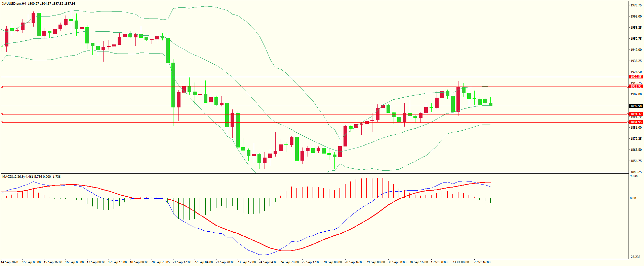Image resolution: width=644 pixels, height=266 pixels.
Task: Click the 28 Sep 16:00 time label
Action: 354,262
